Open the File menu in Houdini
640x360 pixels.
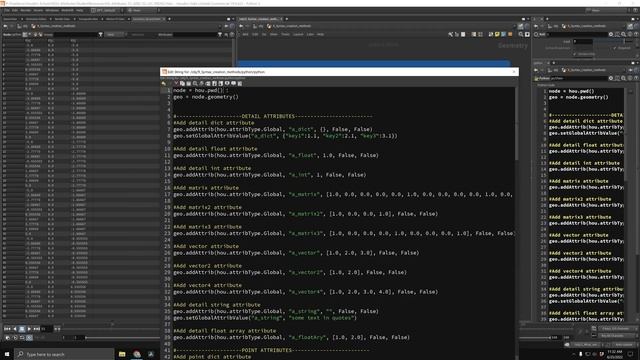click(x=7, y=10)
